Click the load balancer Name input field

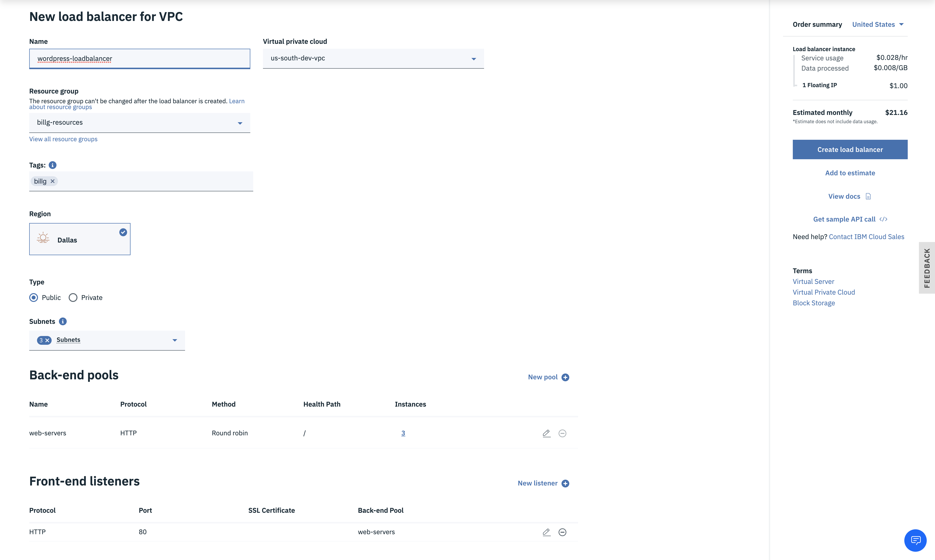(139, 58)
